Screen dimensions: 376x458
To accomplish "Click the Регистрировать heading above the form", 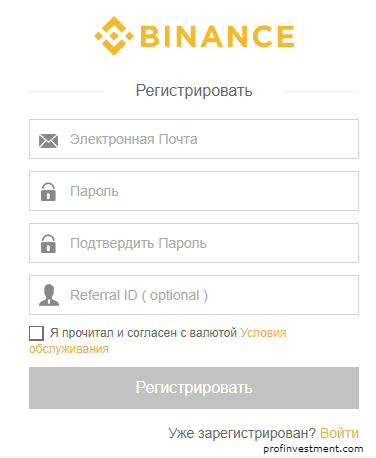I will click(194, 91).
